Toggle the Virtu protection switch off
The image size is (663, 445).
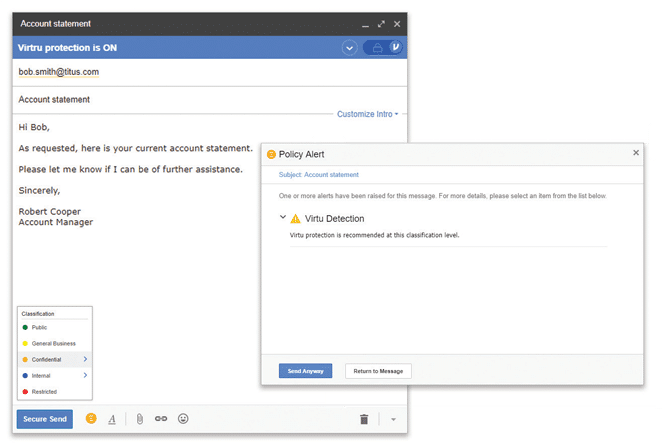coord(384,48)
